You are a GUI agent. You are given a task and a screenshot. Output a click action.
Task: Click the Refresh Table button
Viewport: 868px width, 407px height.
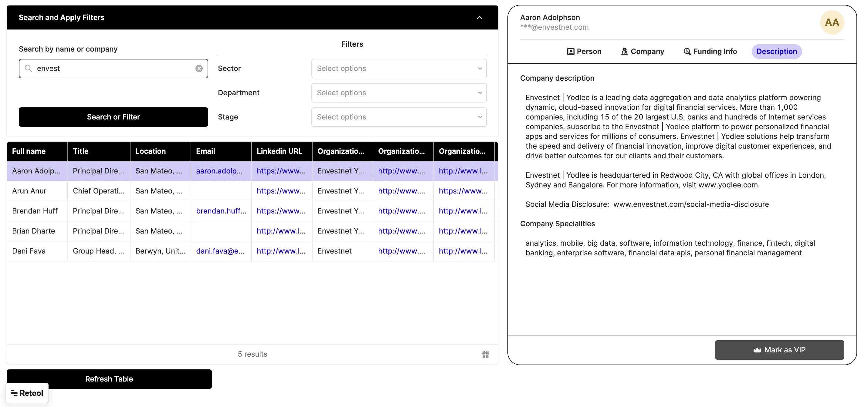pyautogui.click(x=109, y=379)
